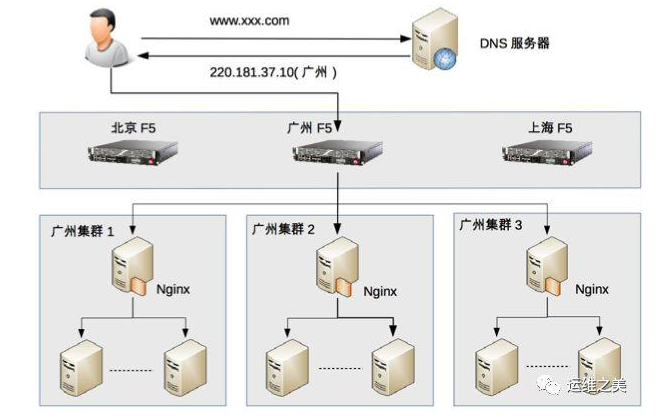Click the DNS 服务器 label
The image size is (657, 420).
(515, 43)
